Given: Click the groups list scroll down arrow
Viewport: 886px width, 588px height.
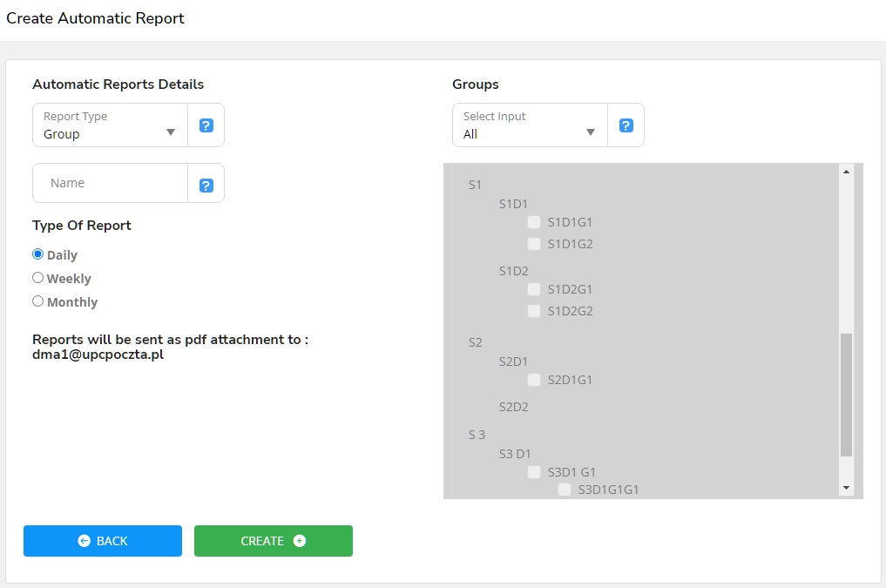Looking at the screenshot, I should point(846,489).
